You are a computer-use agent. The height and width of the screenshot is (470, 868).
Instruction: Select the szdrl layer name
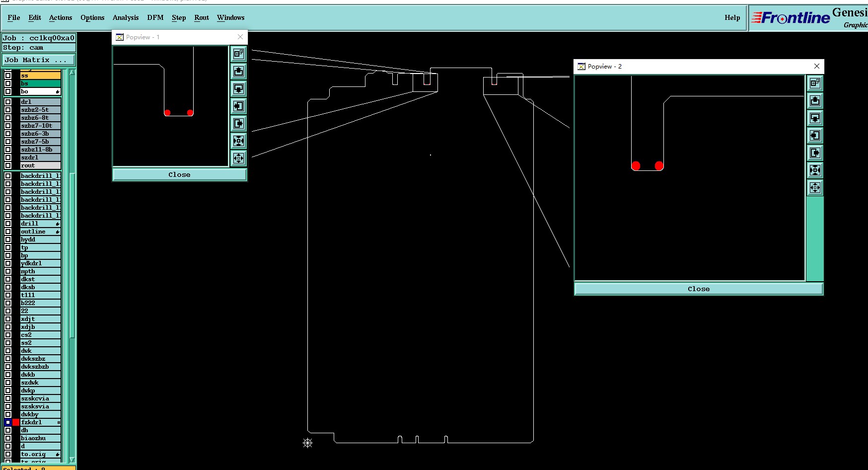pos(41,157)
